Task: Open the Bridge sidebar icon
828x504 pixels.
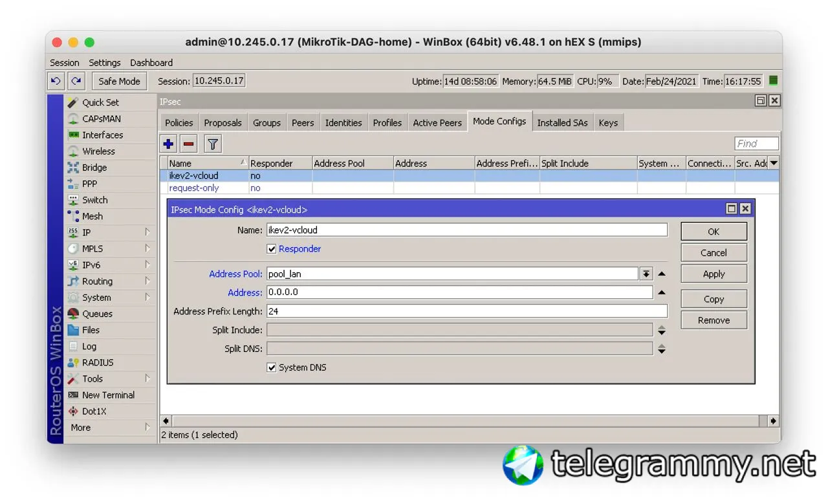Action: tap(74, 168)
